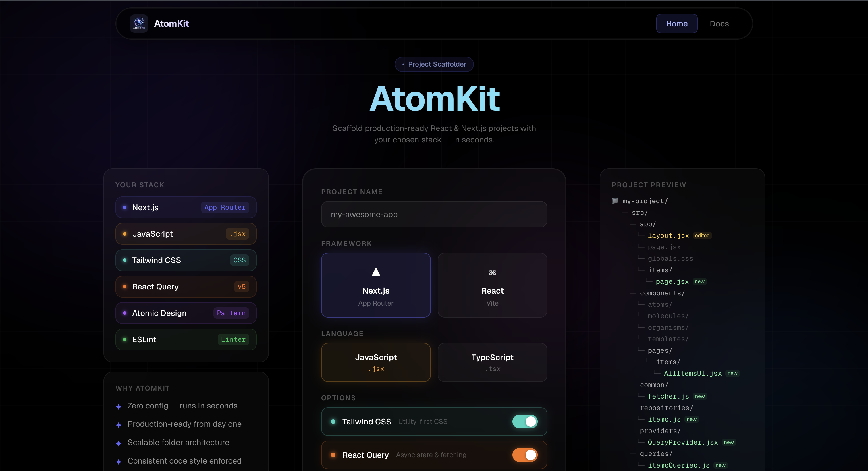
Task: Switch to the Home nav tab
Action: coord(677,24)
